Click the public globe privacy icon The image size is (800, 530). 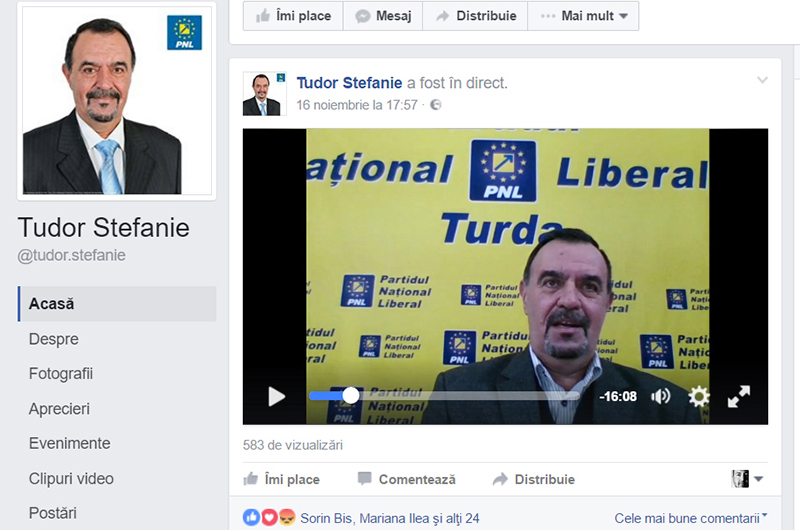click(436, 105)
